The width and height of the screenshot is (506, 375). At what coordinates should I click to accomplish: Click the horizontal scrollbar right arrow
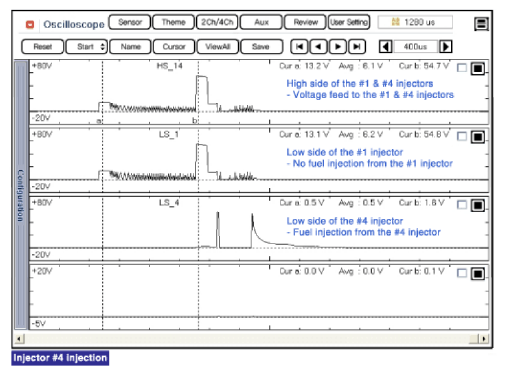(483, 339)
